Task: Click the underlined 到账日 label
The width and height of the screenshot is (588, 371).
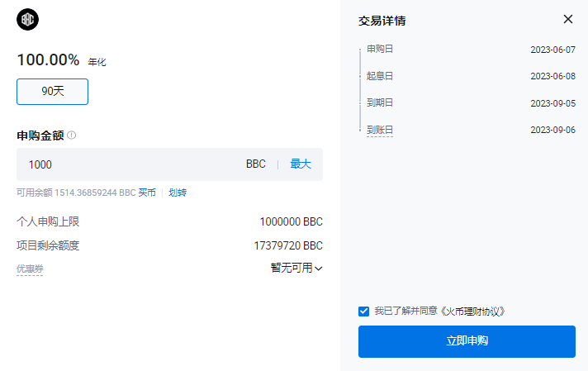Action: click(x=380, y=130)
